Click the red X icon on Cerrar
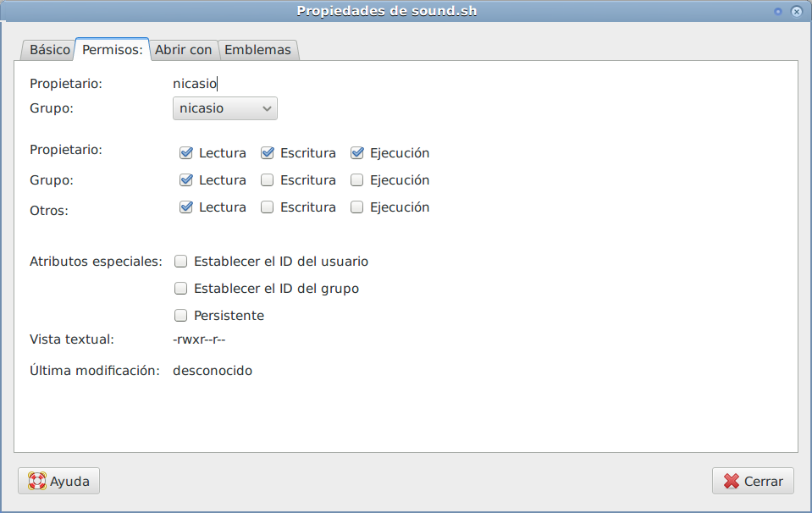Image resolution: width=812 pixels, height=513 pixels. [x=732, y=481]
